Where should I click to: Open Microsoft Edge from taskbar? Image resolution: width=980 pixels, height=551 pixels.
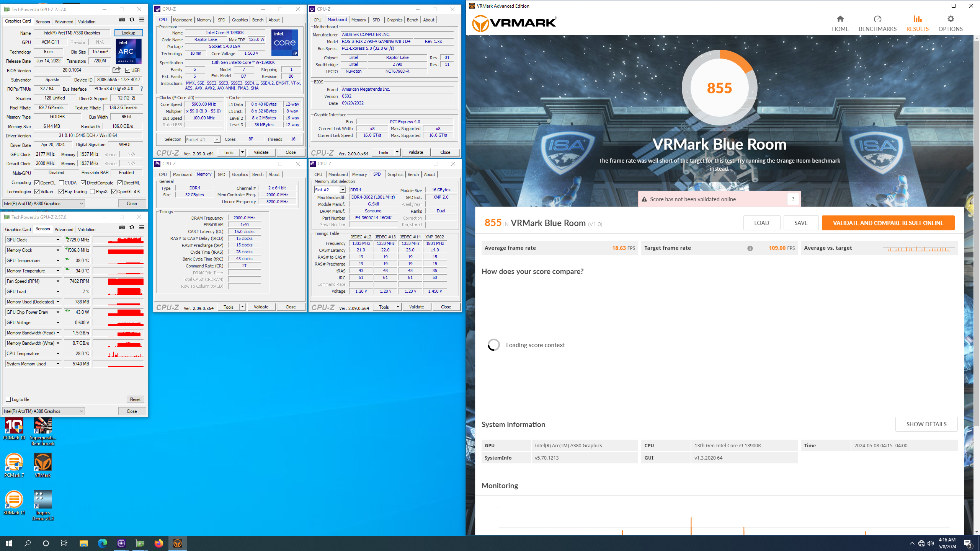(x=102, y=543)
